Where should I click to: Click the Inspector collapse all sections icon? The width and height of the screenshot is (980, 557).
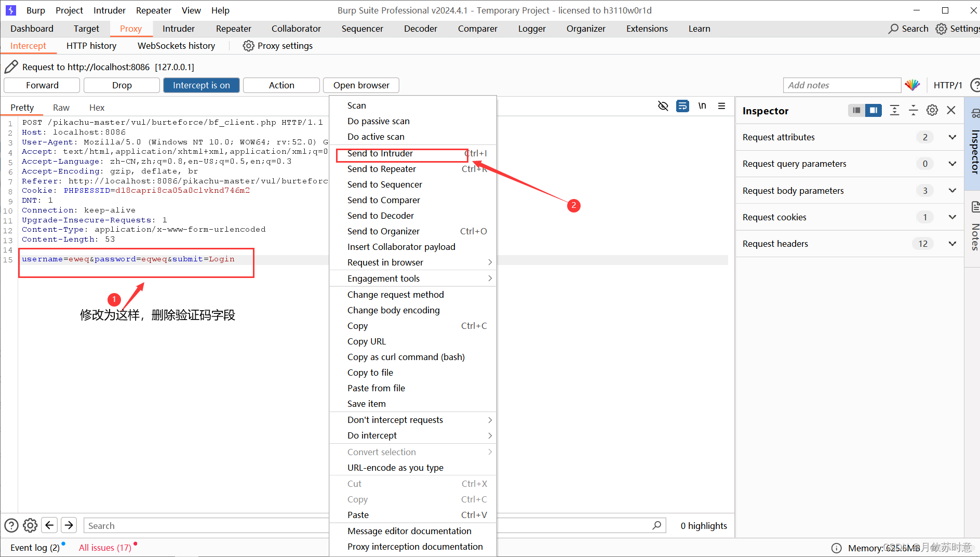point(913,110)
